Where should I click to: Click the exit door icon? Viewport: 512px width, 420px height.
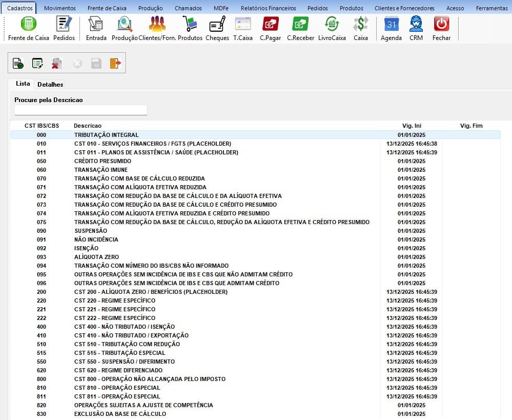[x=115, y=63]
